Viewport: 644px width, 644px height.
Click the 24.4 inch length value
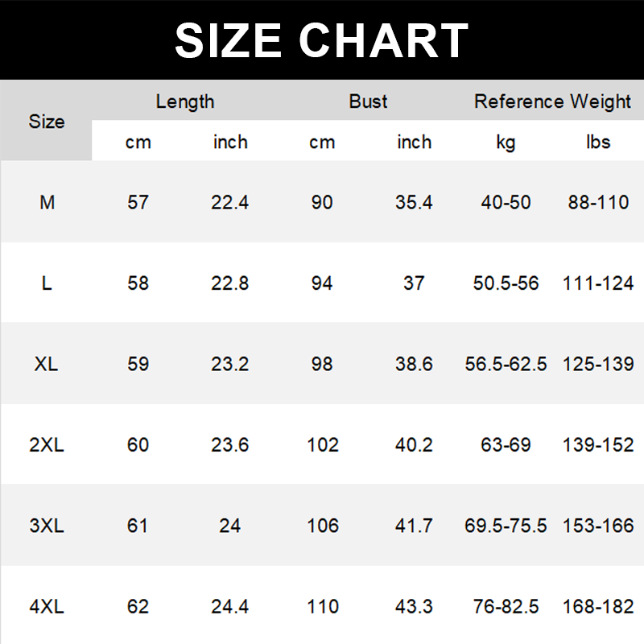click(230, 606)
